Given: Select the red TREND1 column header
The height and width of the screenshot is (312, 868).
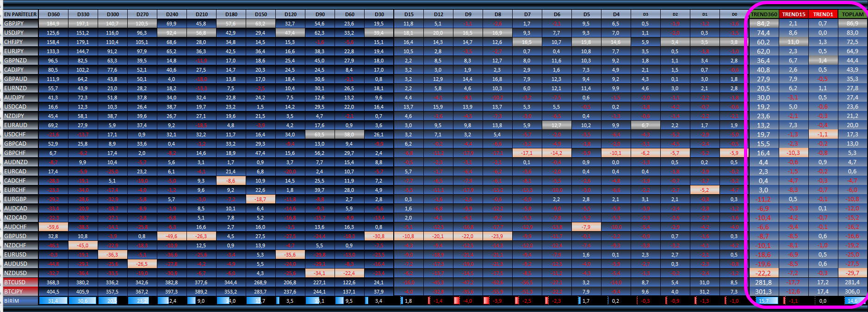Looking at the screenshot, I should 823,14.
